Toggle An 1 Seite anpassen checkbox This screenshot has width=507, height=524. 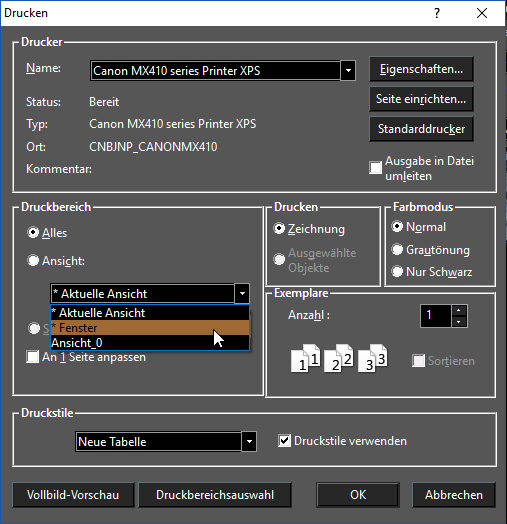(32, 357)
